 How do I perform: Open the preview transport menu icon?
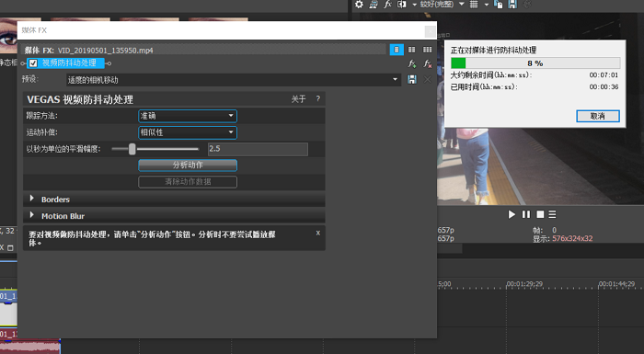552,214
